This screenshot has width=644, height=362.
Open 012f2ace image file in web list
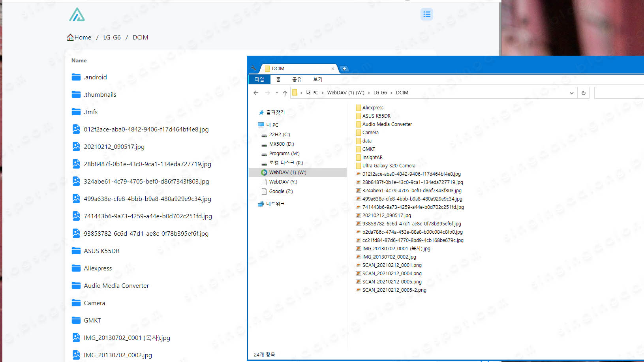146,129
